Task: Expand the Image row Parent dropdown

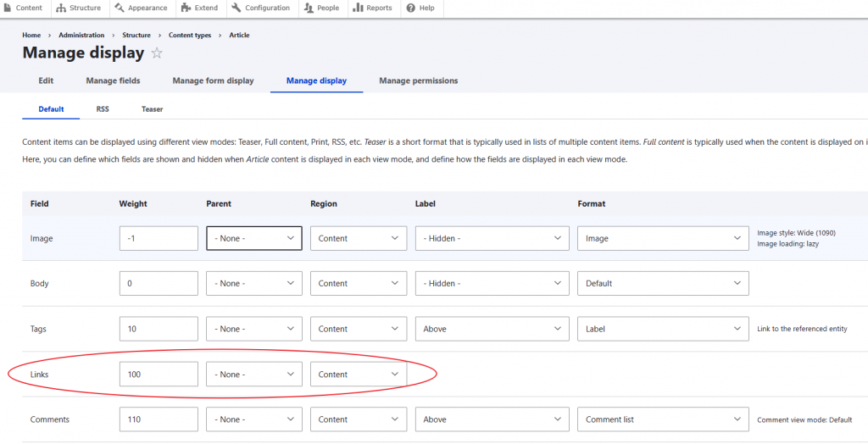Action: pyautogui.click(x=253, y=239)
